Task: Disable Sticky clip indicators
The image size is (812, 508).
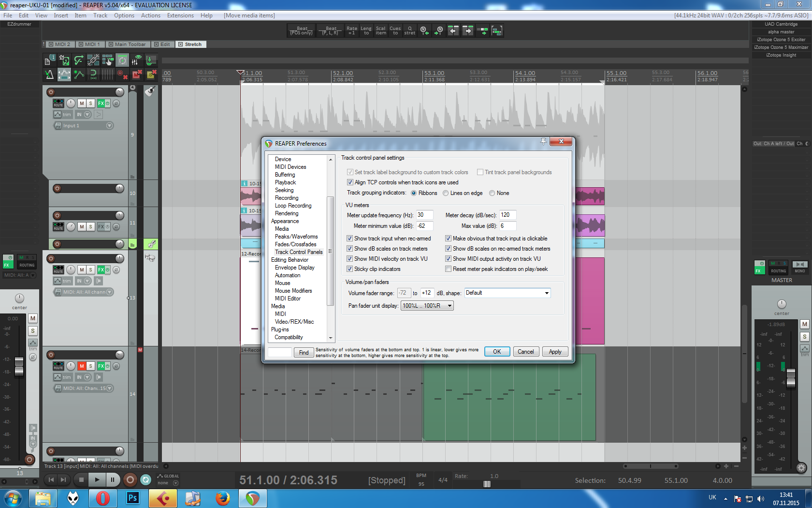Action: (x=349, y=269)
